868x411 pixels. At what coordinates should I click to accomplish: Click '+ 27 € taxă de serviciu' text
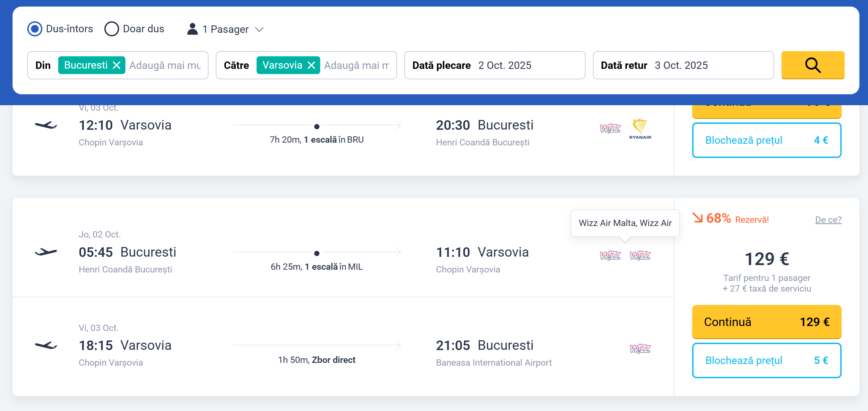(767, 289)
